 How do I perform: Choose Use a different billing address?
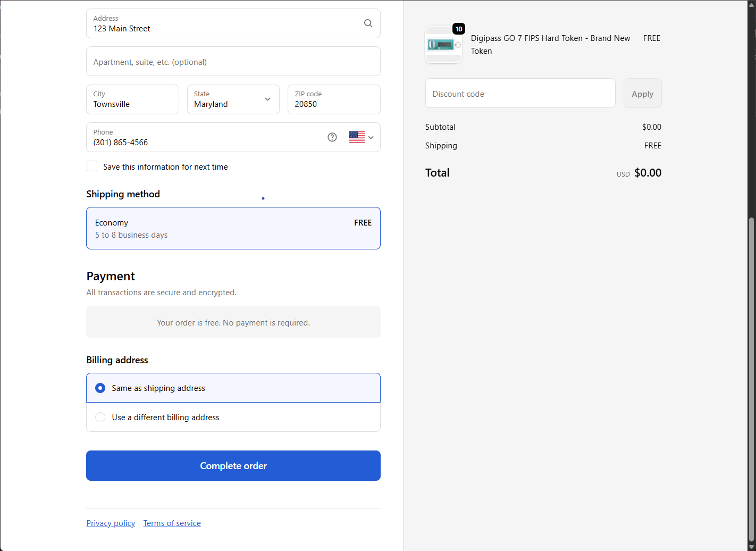[x=100, y=418]
